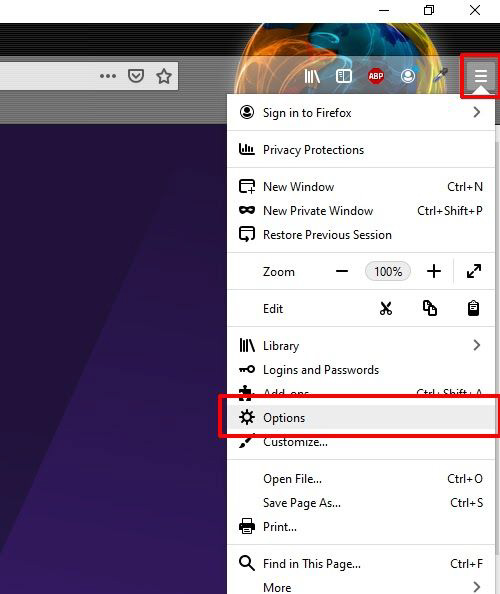Screen dimensions: 500x594
Task: Toggle the sidebar view icon
Action: 344,76
